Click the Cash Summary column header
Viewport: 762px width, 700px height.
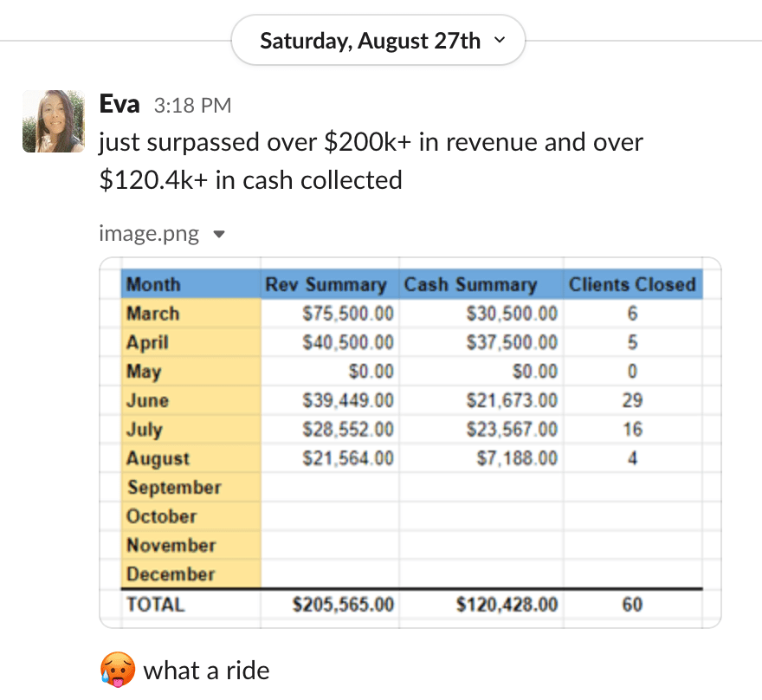click(470, 284)
